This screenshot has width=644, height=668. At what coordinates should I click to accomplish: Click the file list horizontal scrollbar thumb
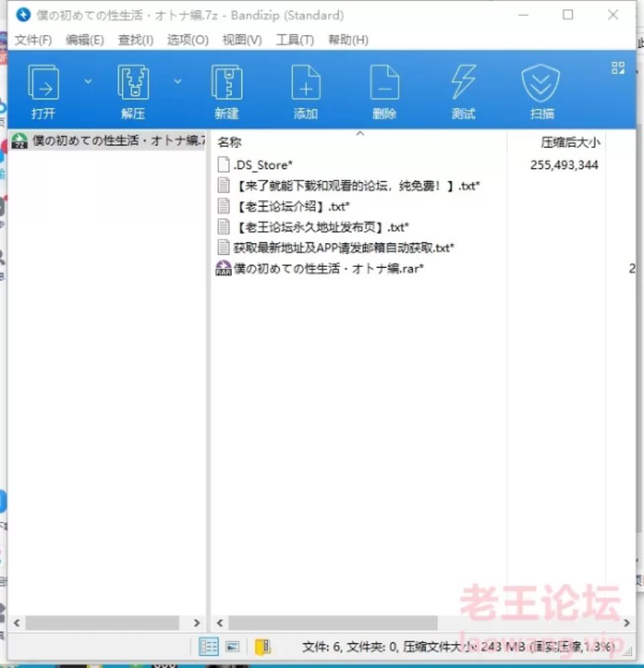point(333,623)
